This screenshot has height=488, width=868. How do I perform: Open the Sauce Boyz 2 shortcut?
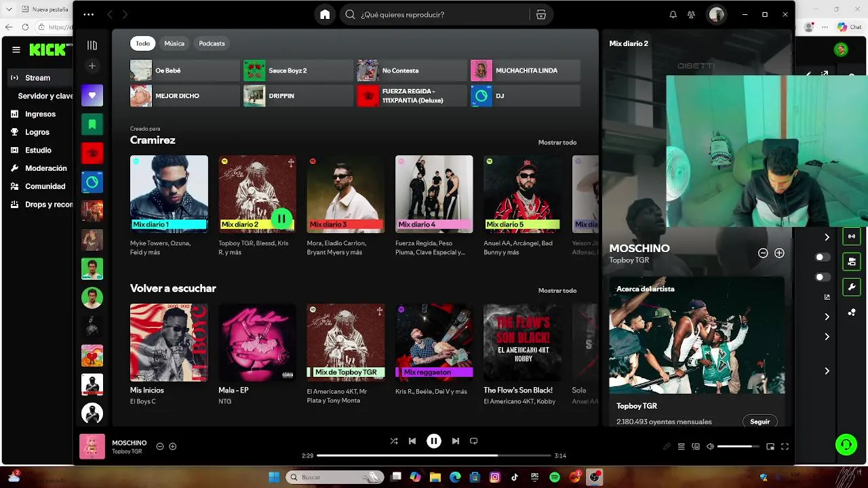[298, 70]
